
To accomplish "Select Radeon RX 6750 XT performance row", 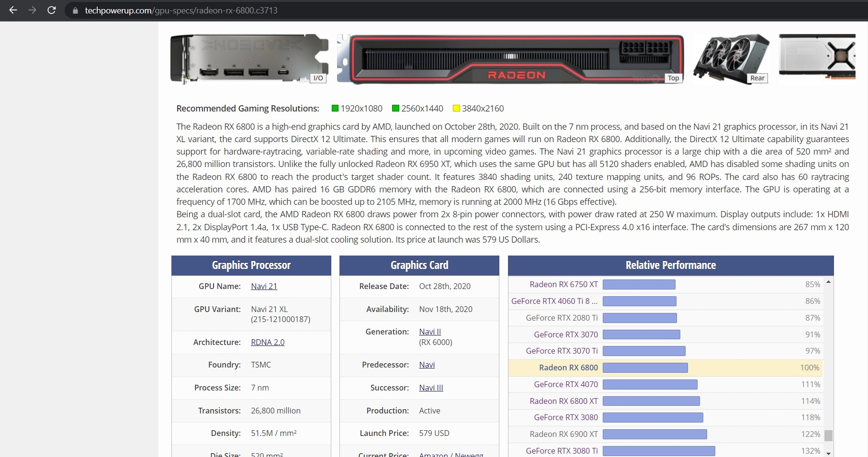I will coord(666,284).
